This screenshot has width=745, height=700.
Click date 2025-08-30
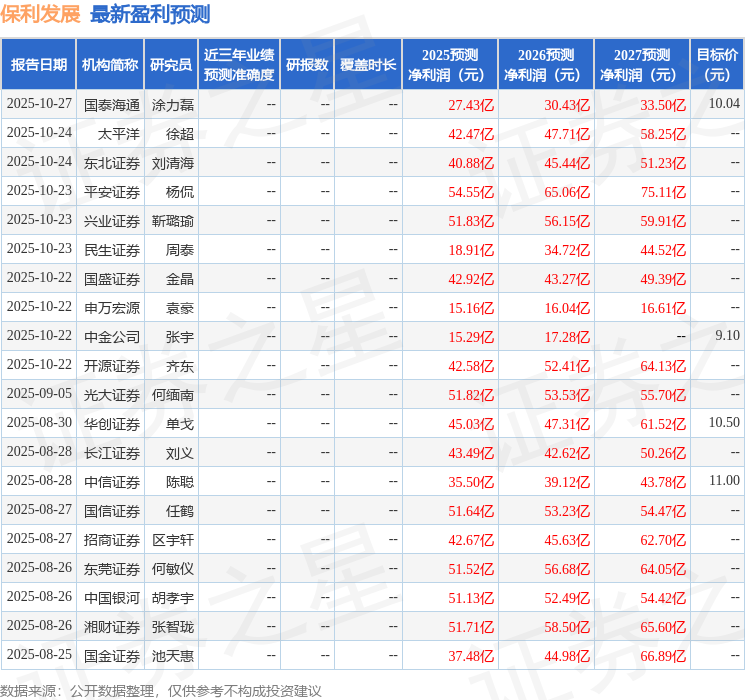[x=39, y=422]
